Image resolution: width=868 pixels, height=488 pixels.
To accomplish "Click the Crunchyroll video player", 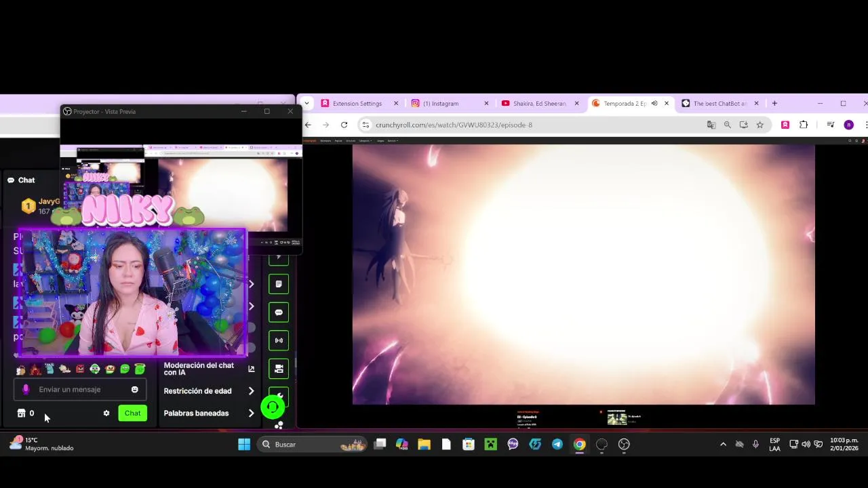I will (583, 274).
